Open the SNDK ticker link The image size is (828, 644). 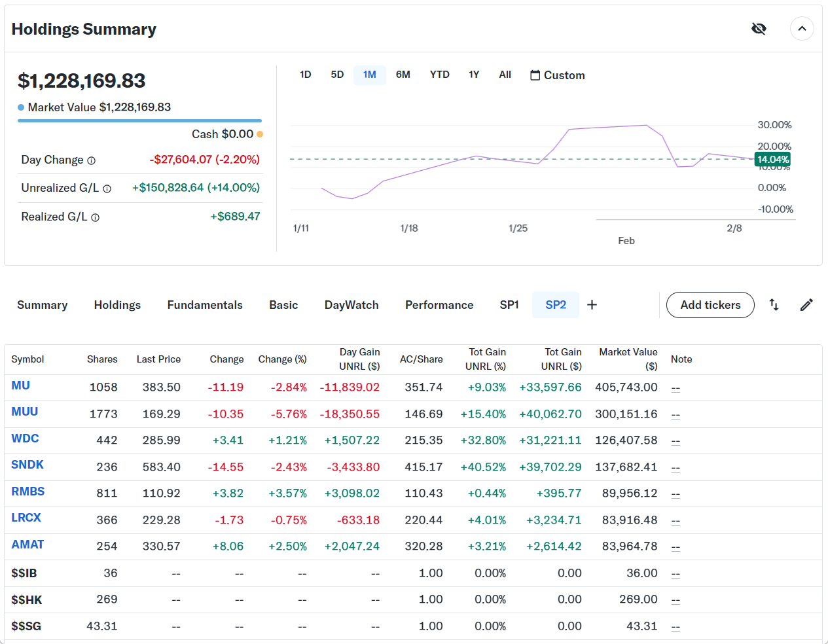click(x=27, y=465)
